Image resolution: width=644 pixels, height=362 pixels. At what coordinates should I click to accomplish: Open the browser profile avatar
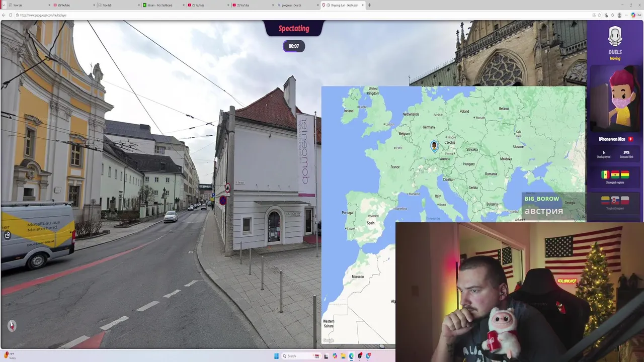[x=619, y=15]
